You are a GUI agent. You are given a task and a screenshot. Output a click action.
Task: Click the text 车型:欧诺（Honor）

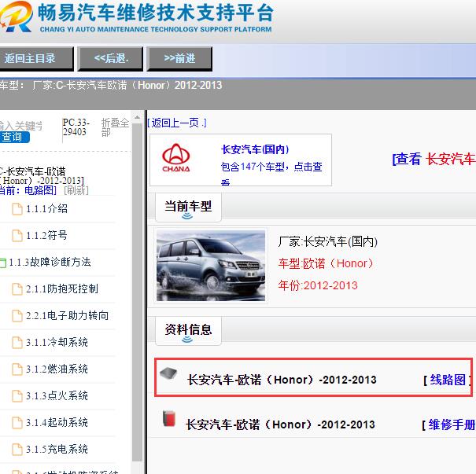pos(326,263)
